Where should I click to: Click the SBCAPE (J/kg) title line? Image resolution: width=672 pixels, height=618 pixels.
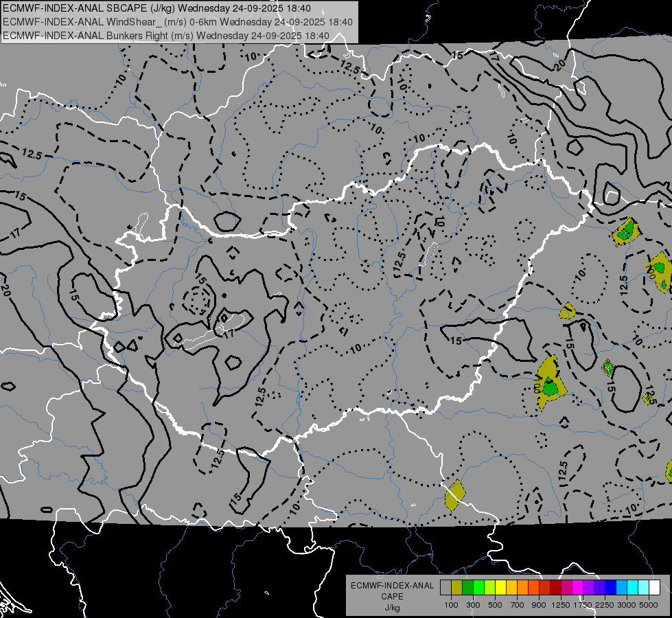157,8
